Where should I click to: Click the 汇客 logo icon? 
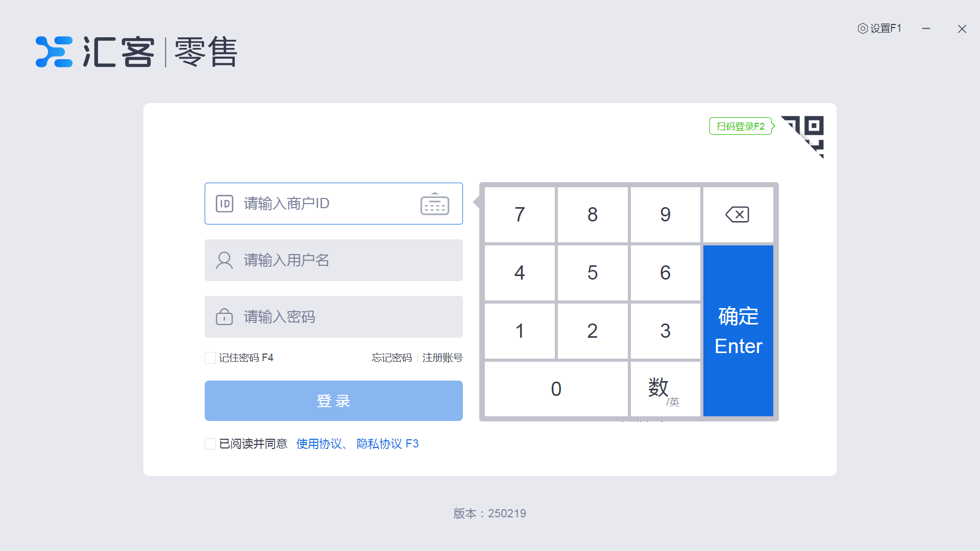click(54, 52)
